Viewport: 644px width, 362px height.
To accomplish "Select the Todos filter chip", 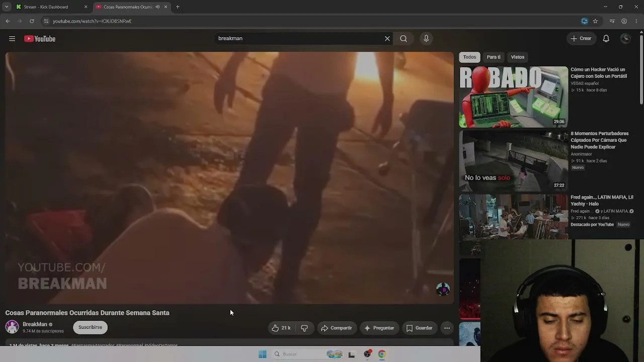I will pyautogui.click(x=469, y=57).
